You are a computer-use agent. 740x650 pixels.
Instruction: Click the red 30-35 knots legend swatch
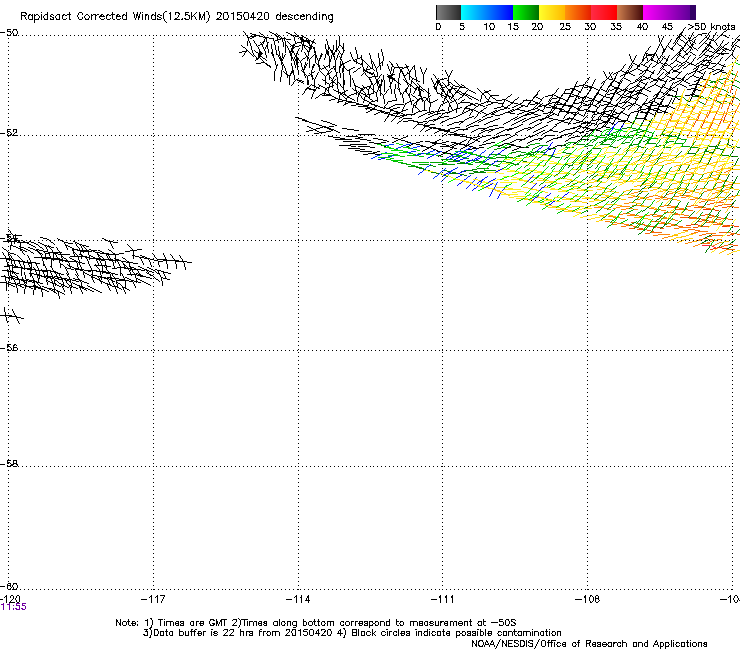click(604, 12)
